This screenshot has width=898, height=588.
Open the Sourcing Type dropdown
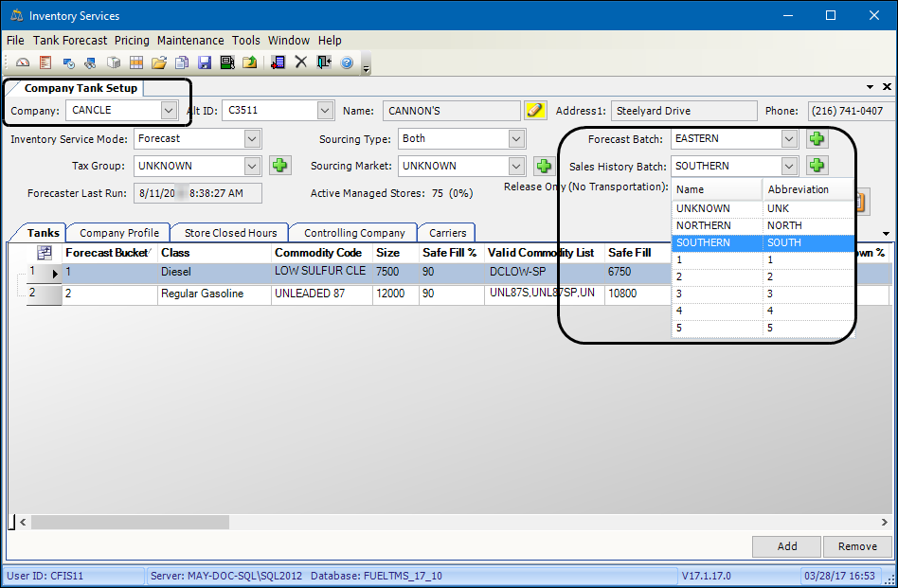tap(516, 139)
